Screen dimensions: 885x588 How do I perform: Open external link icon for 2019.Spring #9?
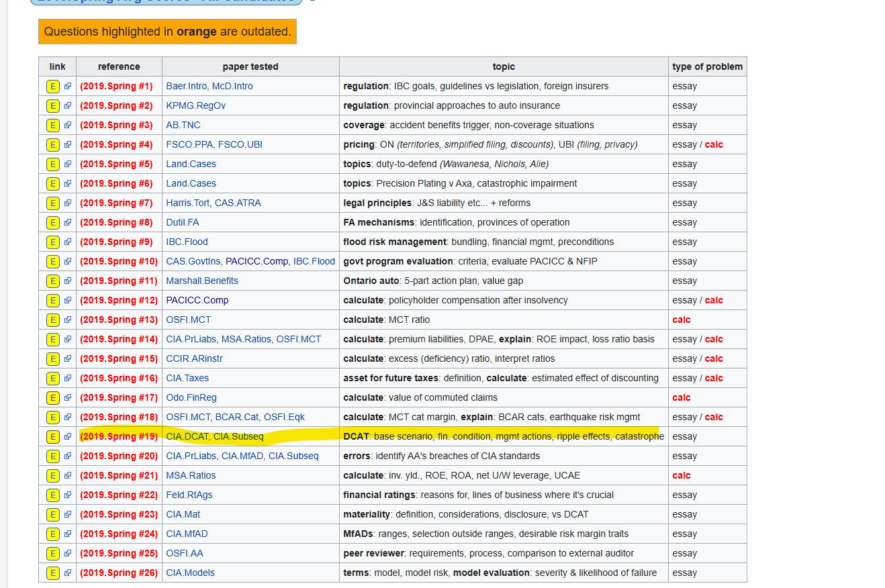(68, 242)
